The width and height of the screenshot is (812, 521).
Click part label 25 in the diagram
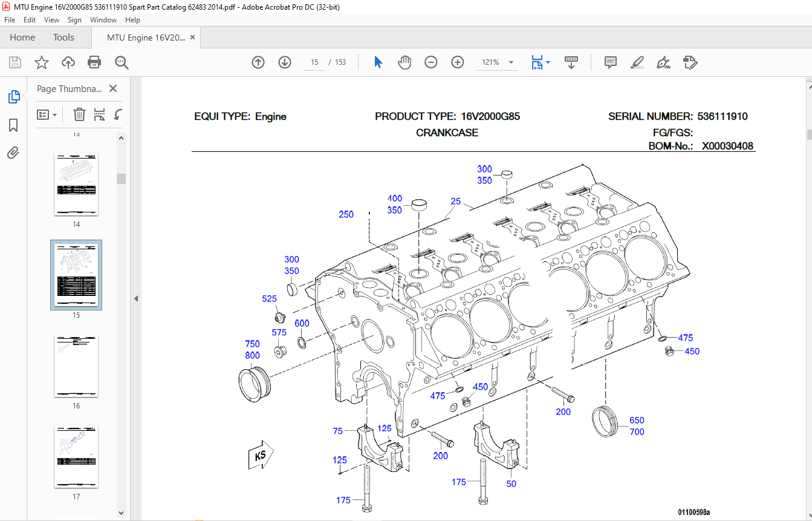[455, 201]
